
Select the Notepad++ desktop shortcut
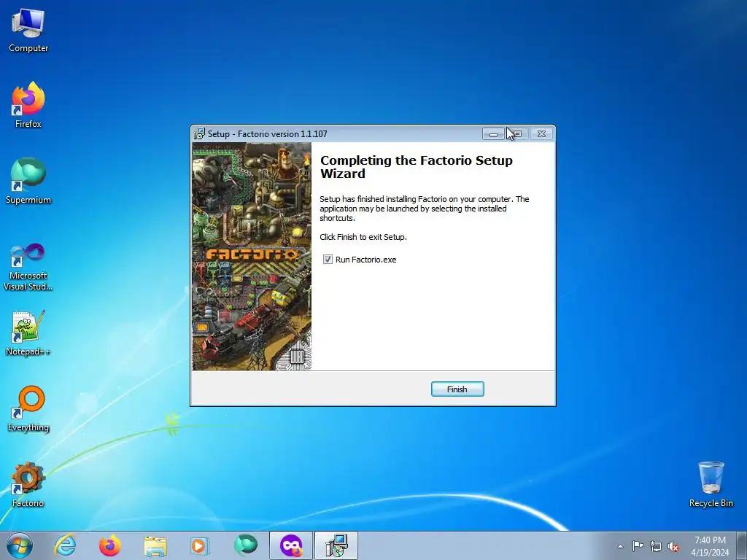coord(28,332)
